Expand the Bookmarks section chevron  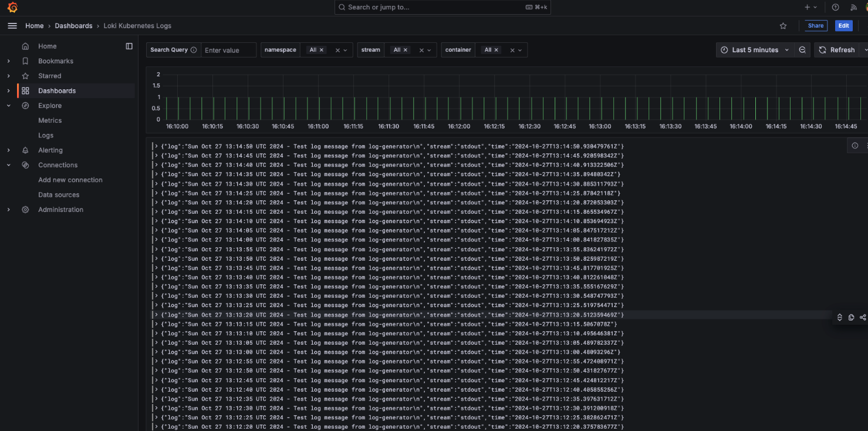(8, 61)
